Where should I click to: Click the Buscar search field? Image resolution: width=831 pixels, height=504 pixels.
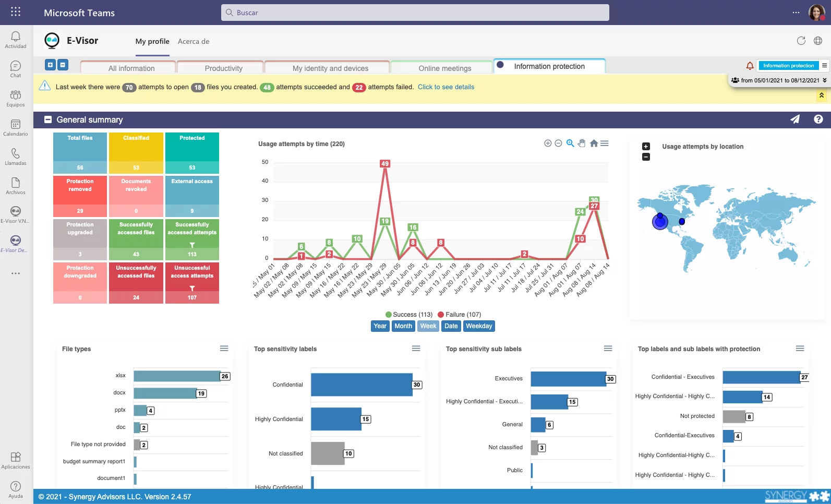click(415, 13)
